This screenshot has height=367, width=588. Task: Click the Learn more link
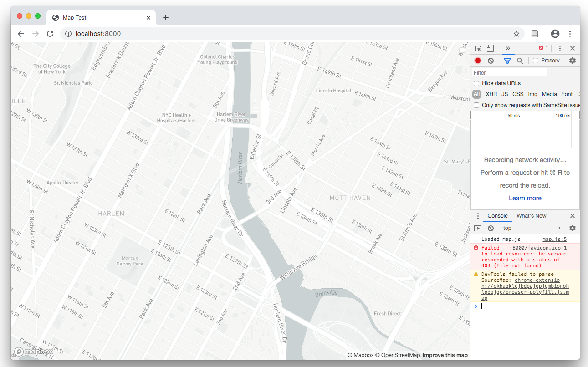coord(525,198)
